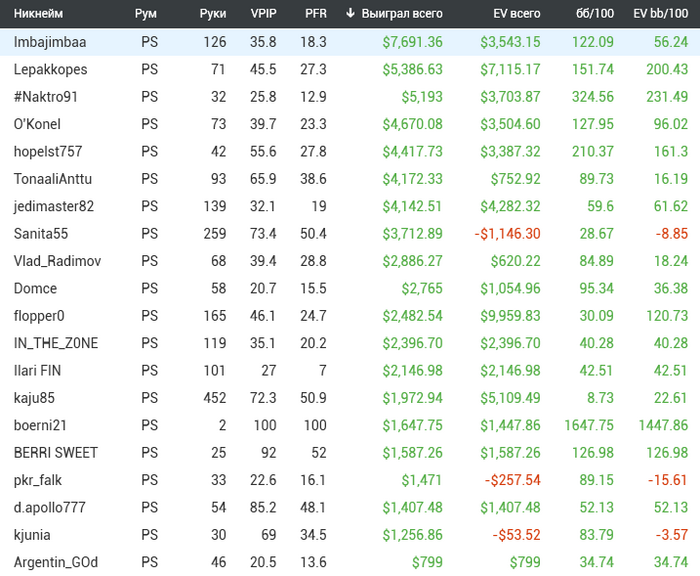The width and height of the screenshot is (700, 576).
Task: Click EV bb/100 value 231.49
Action: click(667, 96)
